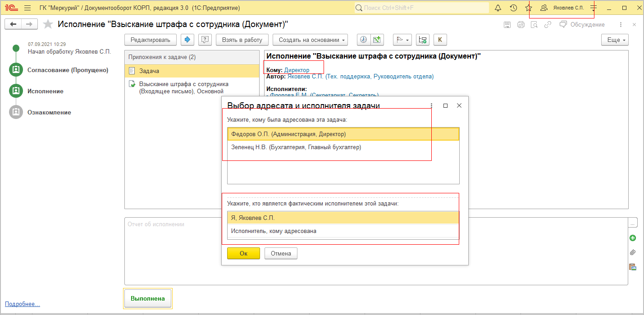Click the search field Ctrl+Shift+F
Screen dimensions: 644x315
pos(422,8)
